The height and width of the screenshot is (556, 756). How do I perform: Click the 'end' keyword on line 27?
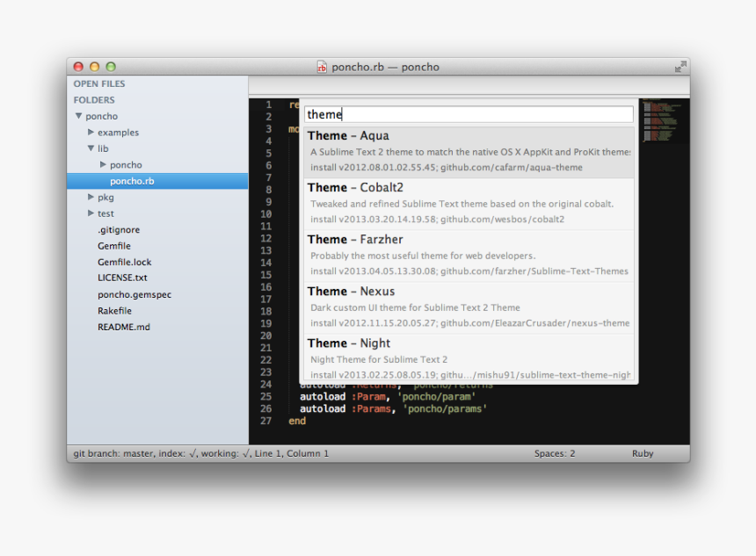click(297, 421)
